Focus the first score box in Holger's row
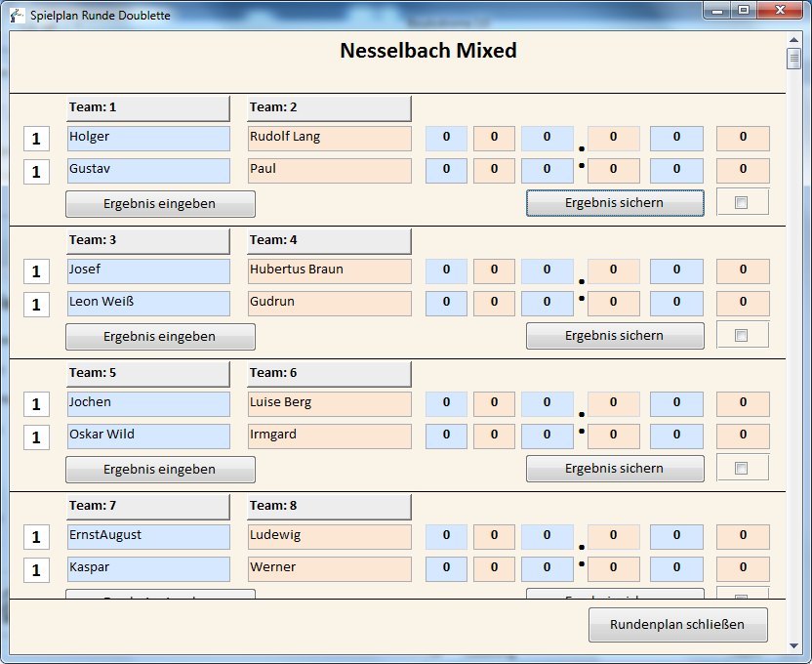The image size is (812, 664). click(x=446, y=138)
